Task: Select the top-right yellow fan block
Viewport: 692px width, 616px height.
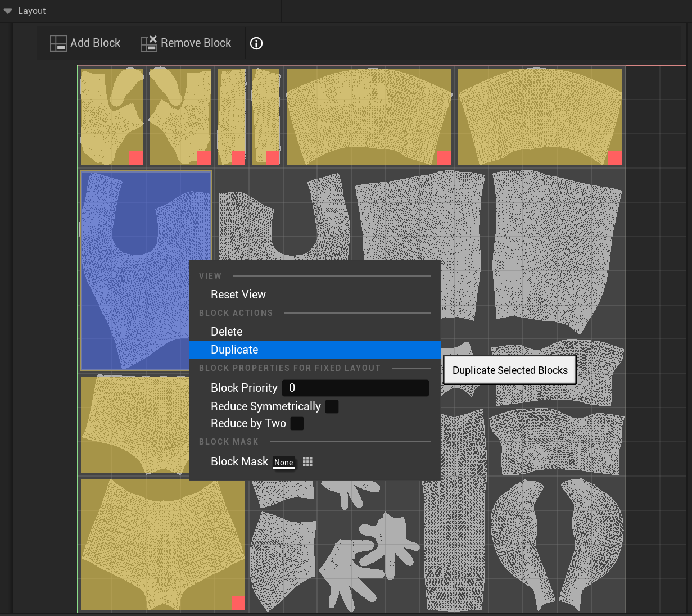Action: (x=540, y=116)
